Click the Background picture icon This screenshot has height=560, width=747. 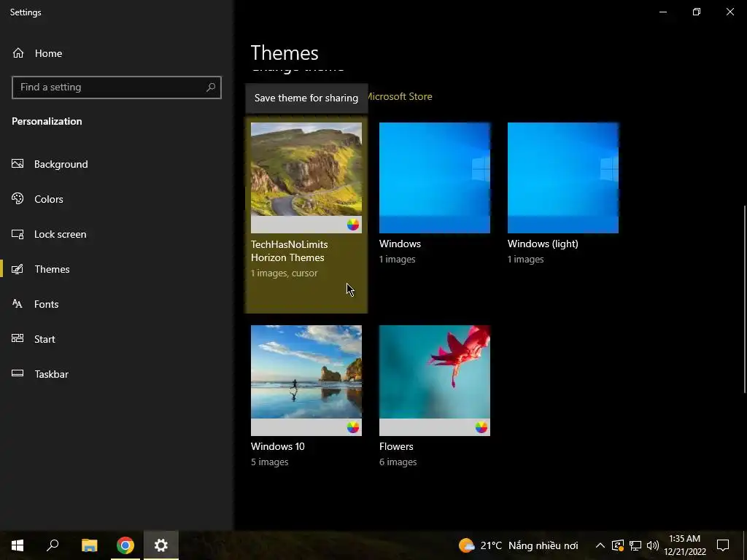tap(18, 164)
